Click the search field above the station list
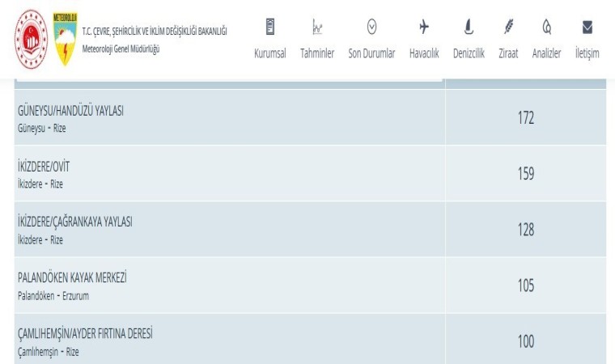Image resolution: width=615 pixels, height=364 pixels. (229, 80)
